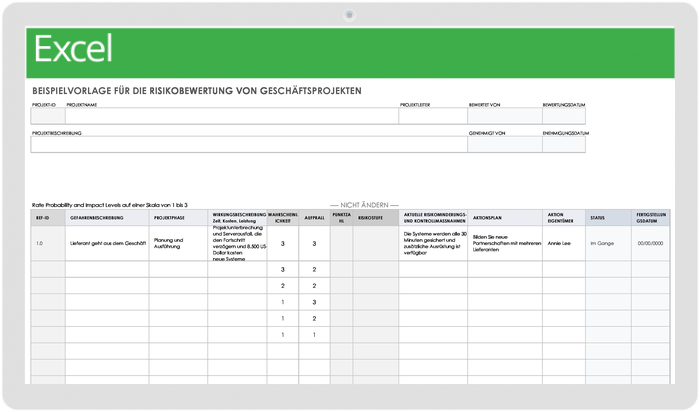The width and height of the screenshot is (700, 412).
Task: Click the cell 'Lieferant geht aus dem Geschäft'
Action: pos(107,243)
